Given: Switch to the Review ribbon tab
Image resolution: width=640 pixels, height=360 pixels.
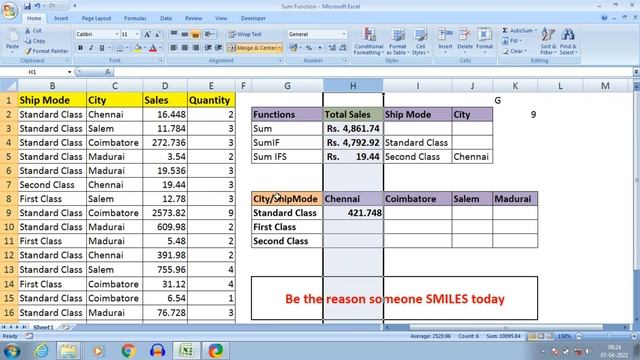Looking at the screenshot, I should click(193, 18).
